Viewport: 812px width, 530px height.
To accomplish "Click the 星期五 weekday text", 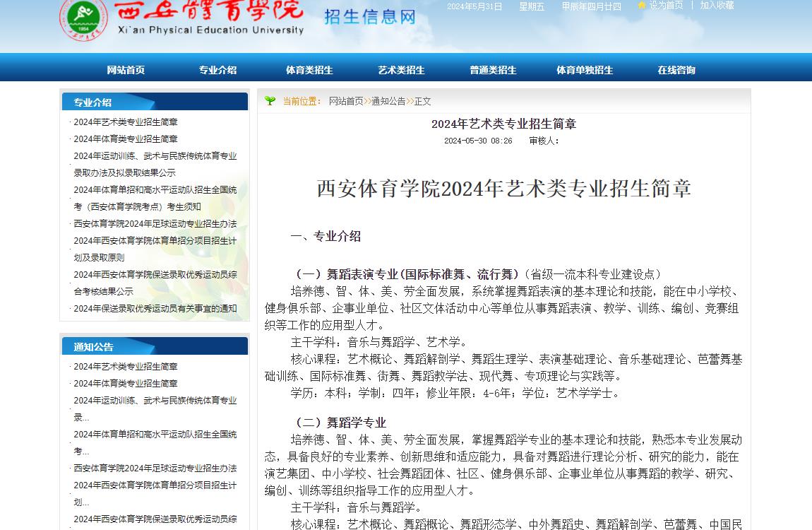I will click(x=532, y=6).
